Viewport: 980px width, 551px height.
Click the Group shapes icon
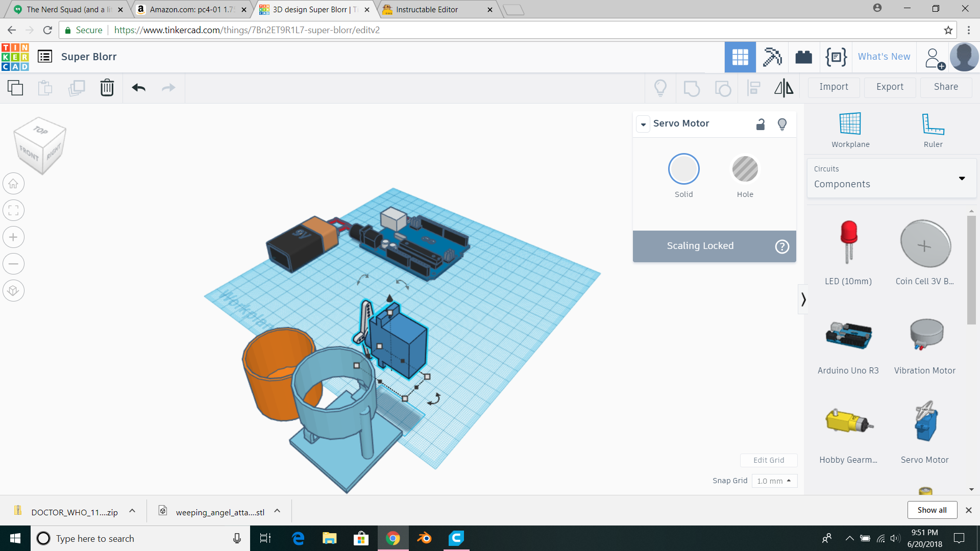point(692,88)
